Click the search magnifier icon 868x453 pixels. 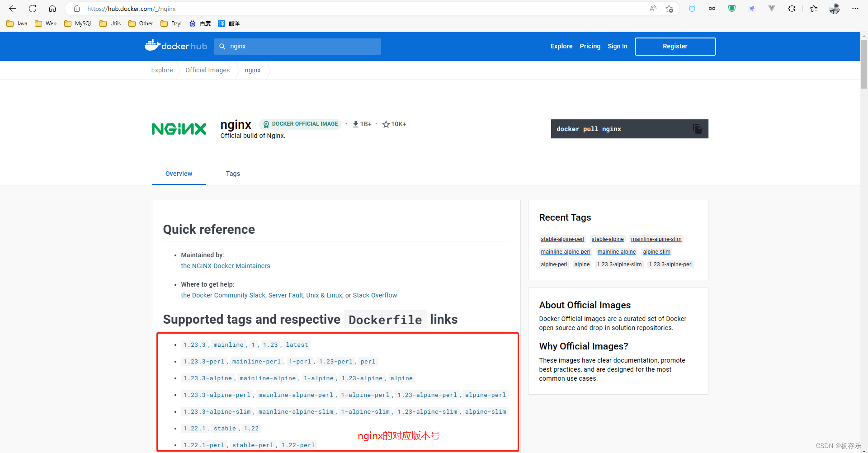pyautogui.click(x=222, y=46)
